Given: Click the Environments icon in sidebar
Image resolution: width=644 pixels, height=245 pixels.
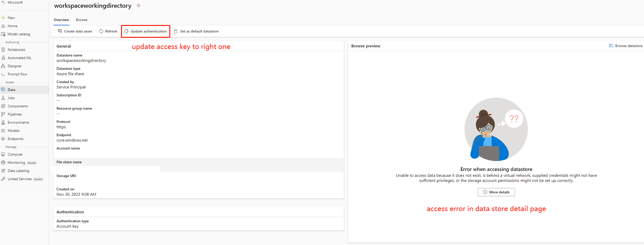Looking at the screenshot, I should coord(3,122).
